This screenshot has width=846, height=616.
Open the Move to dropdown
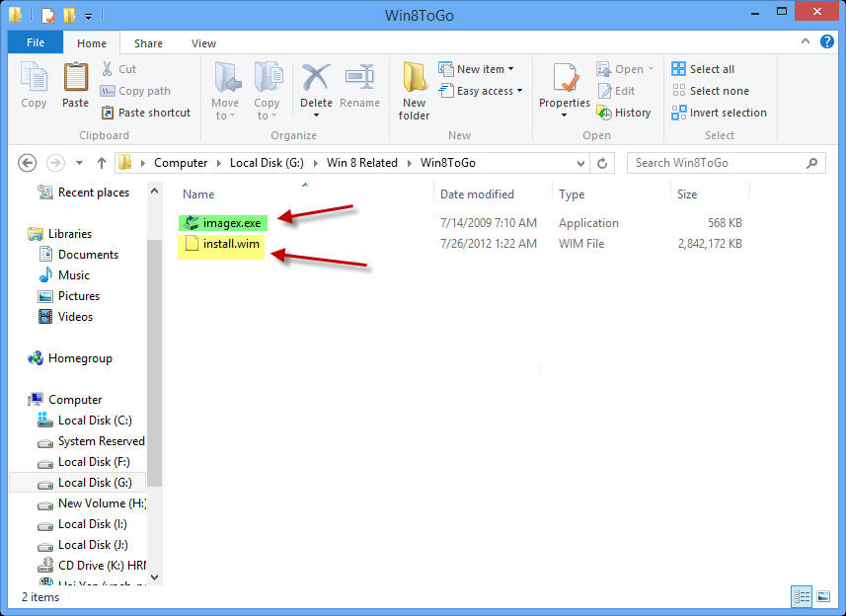click(x=225, y=91)
